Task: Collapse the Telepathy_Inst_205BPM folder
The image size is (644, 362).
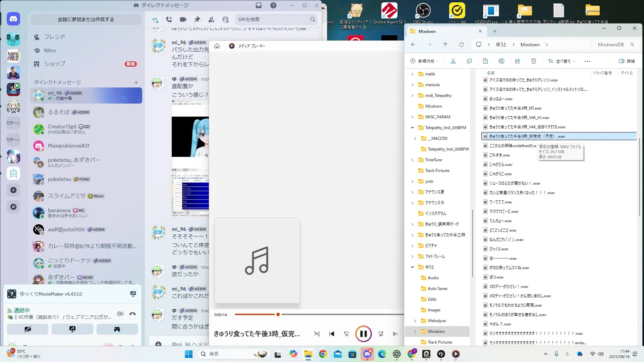Action: (x=412, y=128)
